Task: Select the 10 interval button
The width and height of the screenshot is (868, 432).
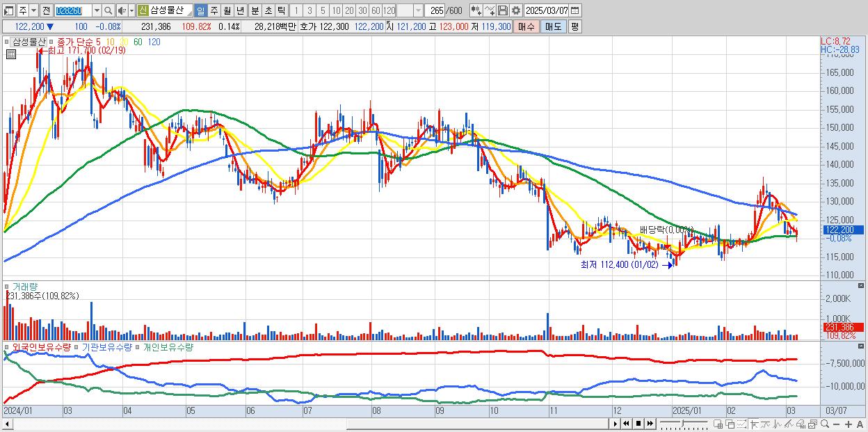Action: (x=336, y=11)
